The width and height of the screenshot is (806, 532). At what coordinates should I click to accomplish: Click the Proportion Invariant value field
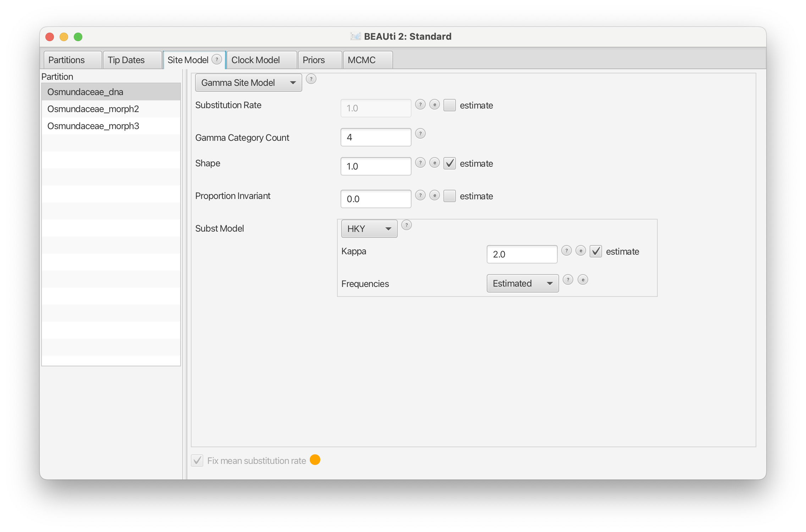coord(376,199)
